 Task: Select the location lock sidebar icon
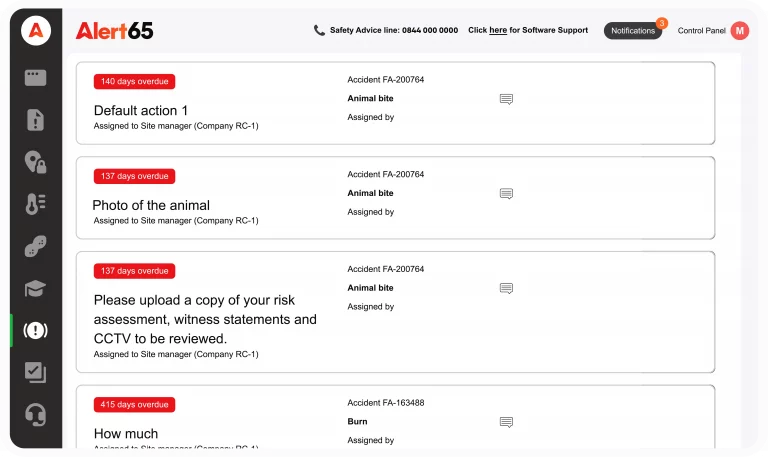(x=36, y=162)
